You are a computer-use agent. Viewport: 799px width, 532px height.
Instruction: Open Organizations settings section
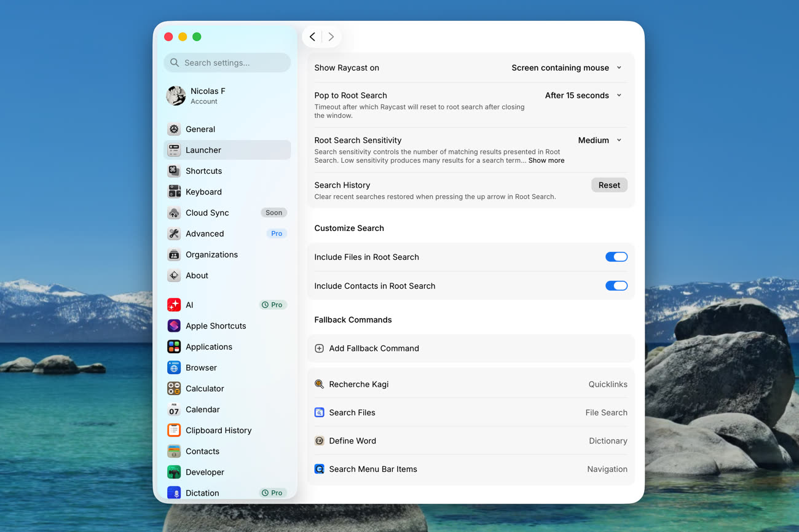(x=227, y=254)
